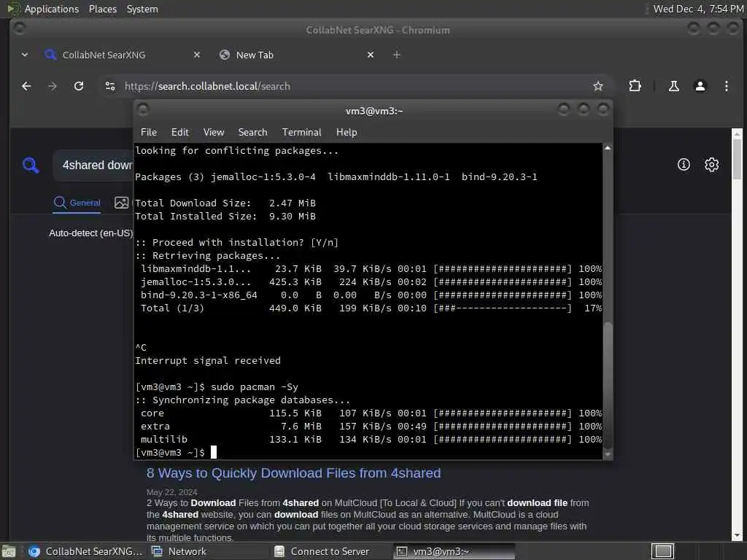Open 8 Ways to Quickly Download Files link
Viewport: 747px width, 560px height.
[x=293, y=472]
